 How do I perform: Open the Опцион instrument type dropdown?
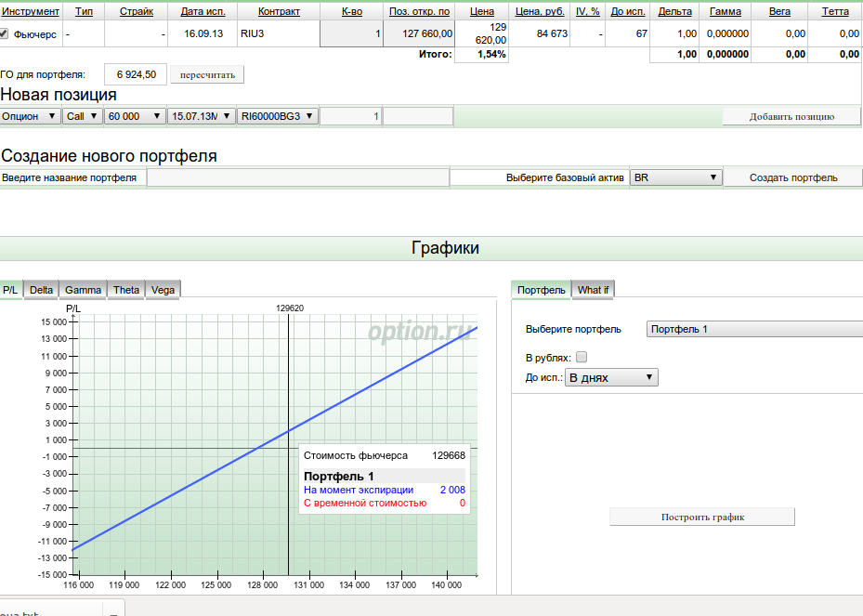30,116
